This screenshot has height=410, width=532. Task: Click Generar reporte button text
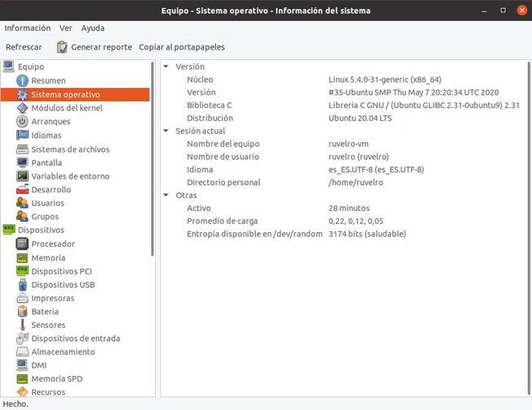(x=102, y=47)
